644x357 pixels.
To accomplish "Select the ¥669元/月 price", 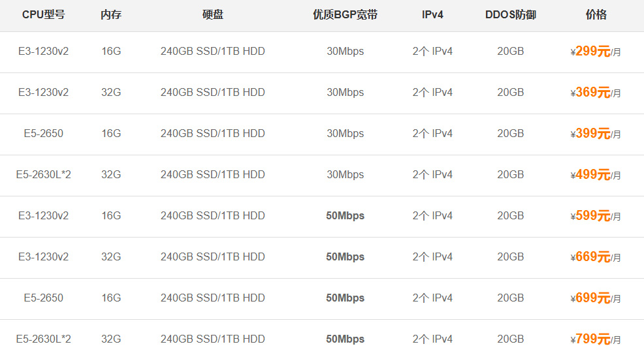I will 595,257.
